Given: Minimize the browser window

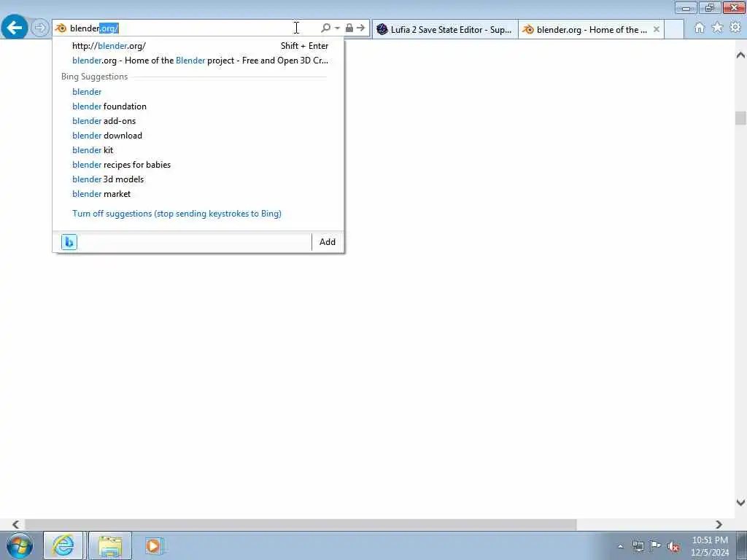Looking at the screenshot, I should pyautogui.click(x=686, y=7).
